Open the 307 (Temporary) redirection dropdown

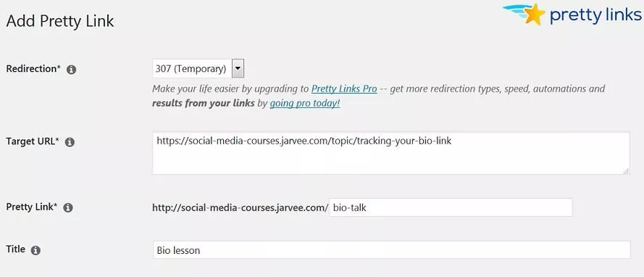[x=198, y=69]
